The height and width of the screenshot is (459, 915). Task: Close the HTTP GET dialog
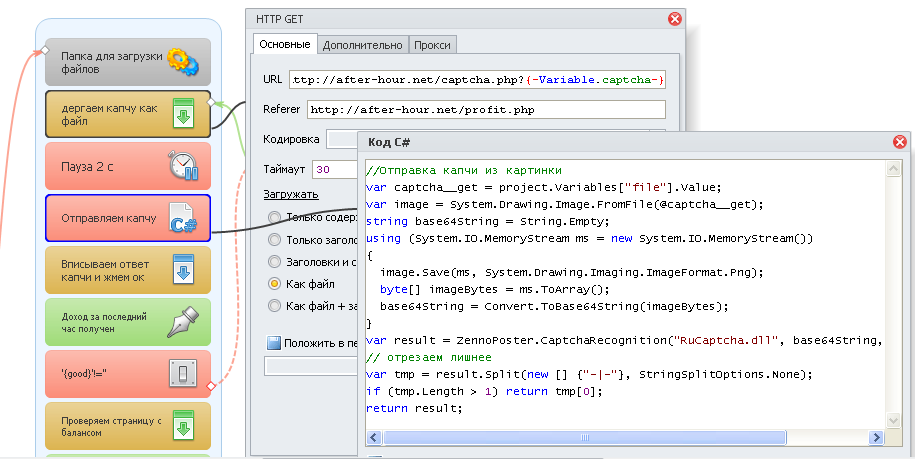point(675,19)
